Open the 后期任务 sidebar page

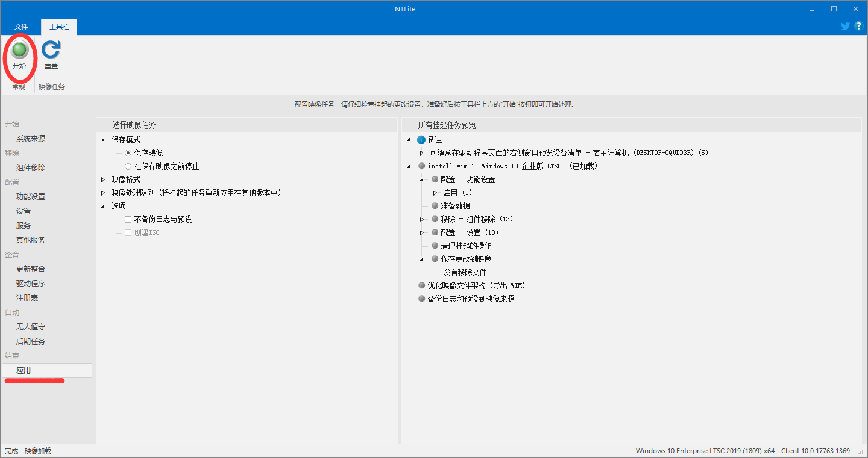pyautogui.click(x=31, y=341)
